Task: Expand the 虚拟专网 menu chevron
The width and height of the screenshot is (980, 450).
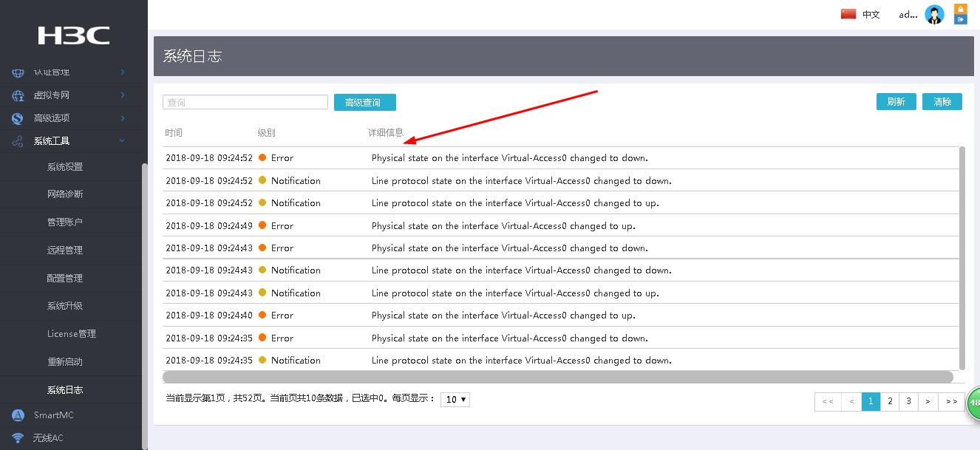Action: (123, 95)
